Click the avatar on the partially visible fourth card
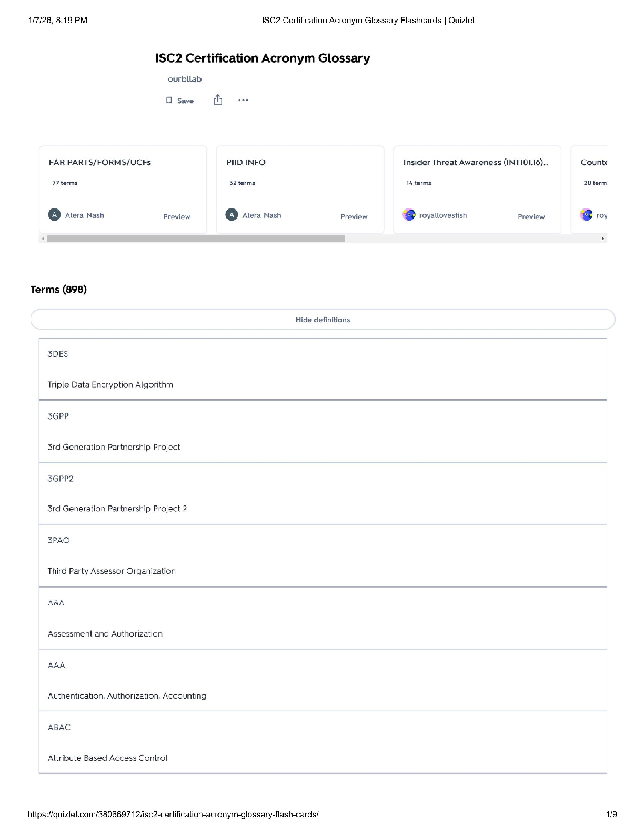This screenshot has height=834, width=644. point(586,215)
